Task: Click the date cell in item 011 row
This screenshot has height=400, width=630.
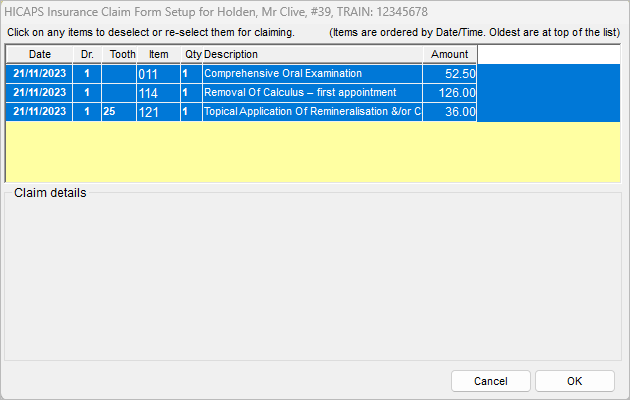Action: point(39,73)
